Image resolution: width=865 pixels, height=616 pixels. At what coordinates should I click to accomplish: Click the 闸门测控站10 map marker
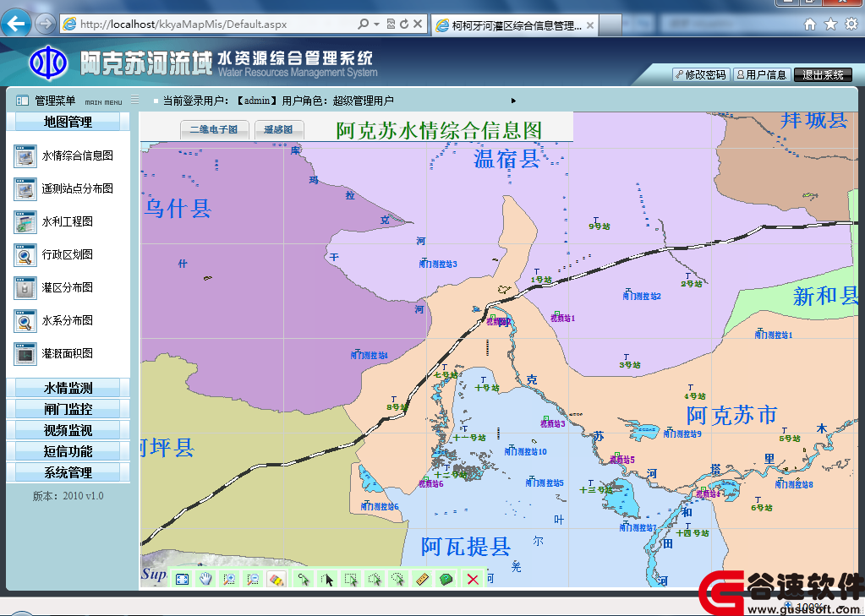(525, 450)
